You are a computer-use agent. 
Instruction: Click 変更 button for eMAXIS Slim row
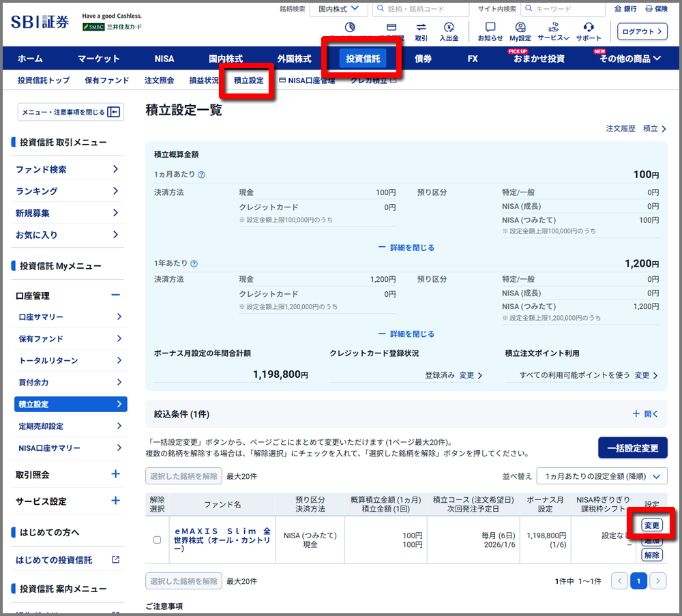coord(651,525)
